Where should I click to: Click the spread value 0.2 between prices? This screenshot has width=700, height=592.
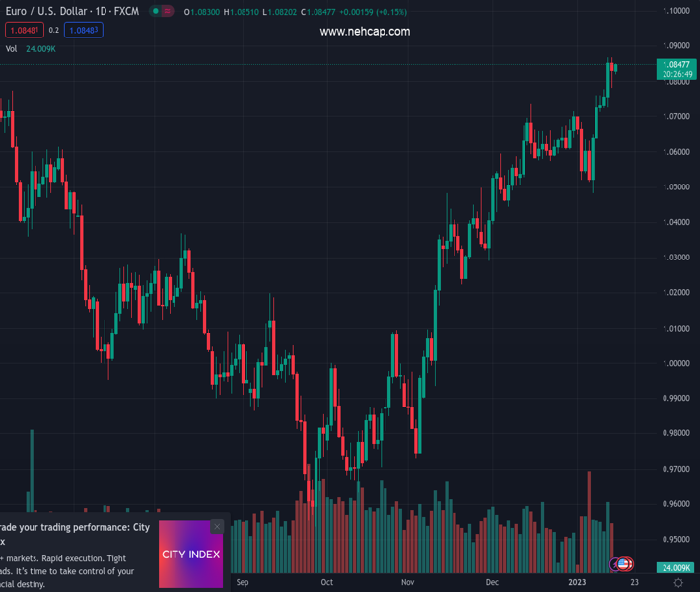(54, 31)
